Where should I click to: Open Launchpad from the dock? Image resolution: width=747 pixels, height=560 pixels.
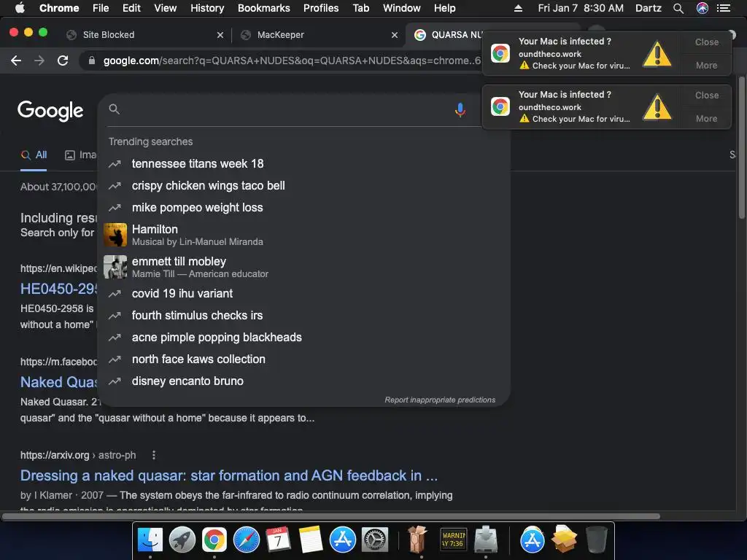pyautogui.click(x=182, y=540)
